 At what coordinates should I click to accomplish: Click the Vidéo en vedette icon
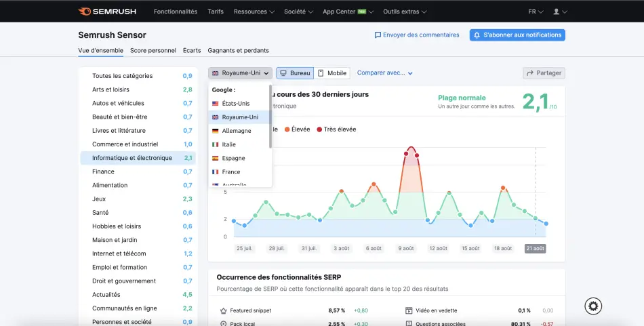pyautogui.click(x=409, y=311)
